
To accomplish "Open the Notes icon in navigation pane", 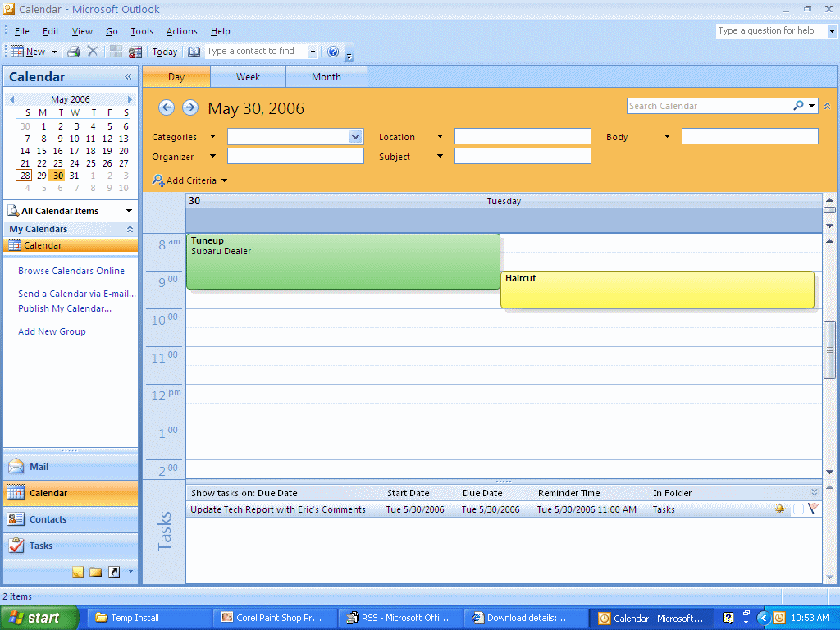I will (x=78, y=572).
